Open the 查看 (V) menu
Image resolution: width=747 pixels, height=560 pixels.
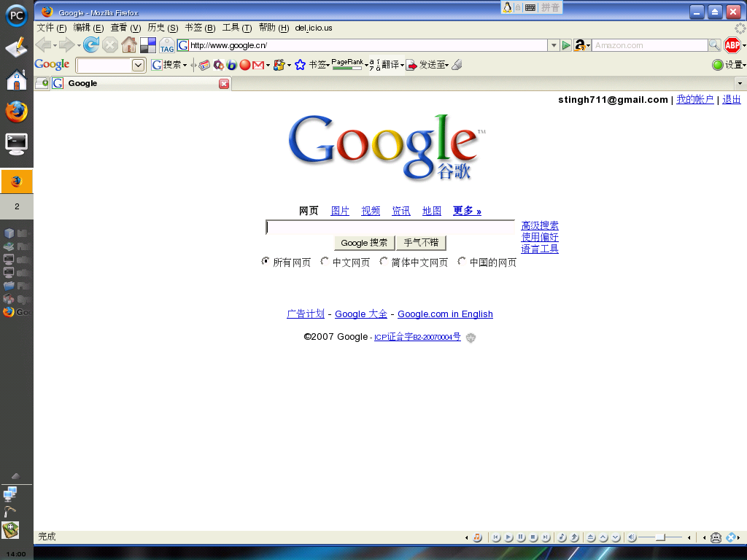coord(125,28)
